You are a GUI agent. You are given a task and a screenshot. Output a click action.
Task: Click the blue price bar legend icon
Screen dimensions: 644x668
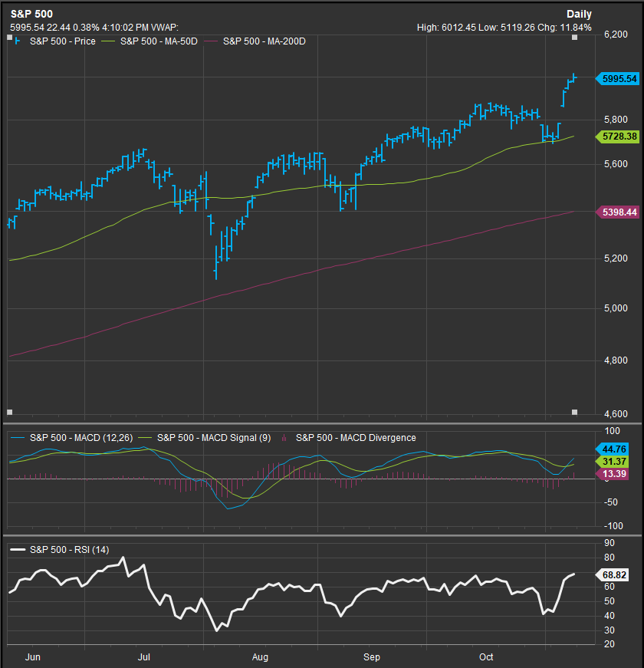pyautogui.click(x=18, y=41)
